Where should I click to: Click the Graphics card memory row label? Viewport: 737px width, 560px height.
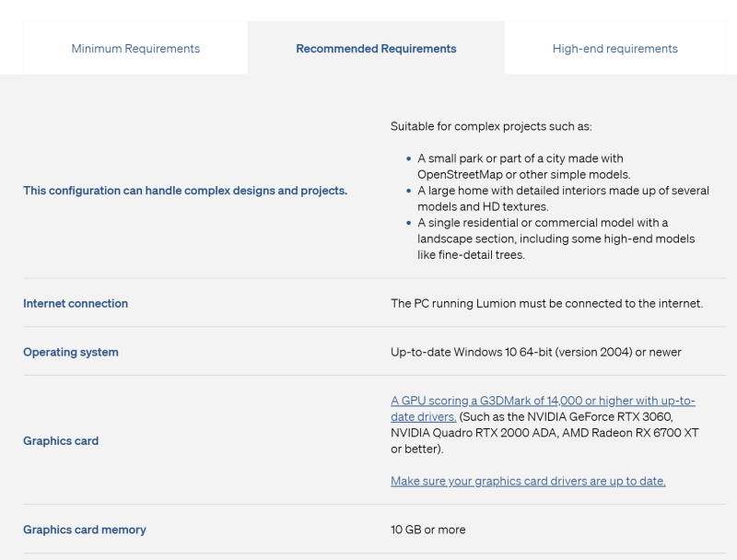[x=85, y=530]
